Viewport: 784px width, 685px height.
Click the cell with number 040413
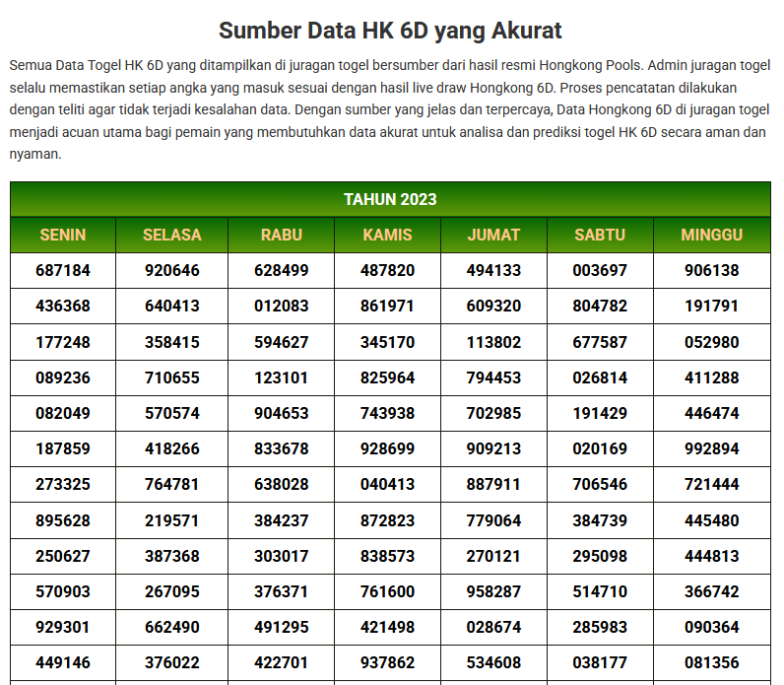pos(387,484)
